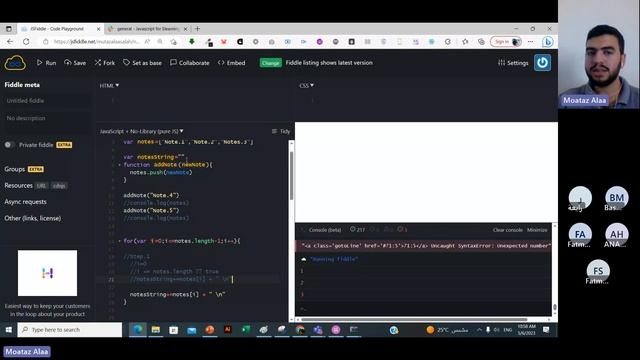
Task: Open the Bing sidebar icon
Action: [x=548, y=42]
